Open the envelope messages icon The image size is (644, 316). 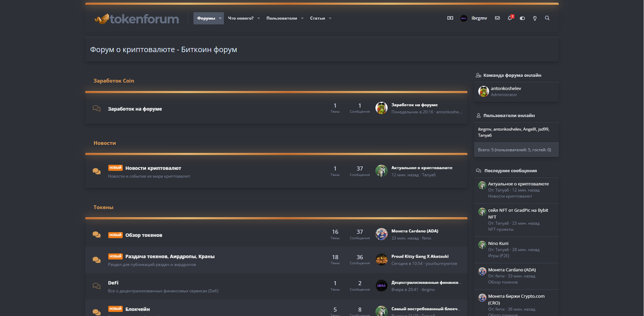(x=497, y=18)
